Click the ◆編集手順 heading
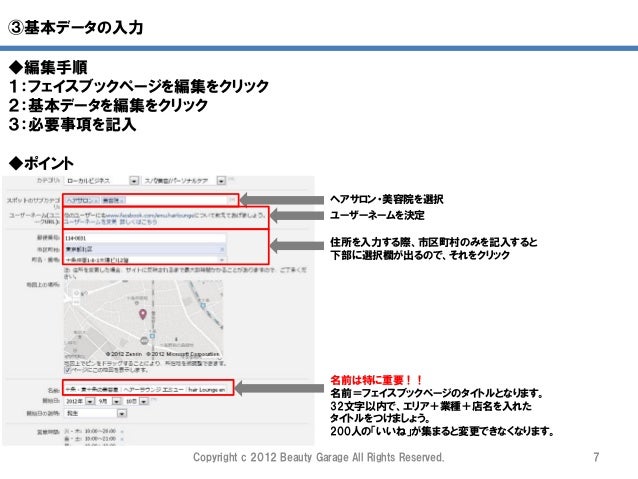This screenshot has height=479, width=638. (x=48, y=67)
